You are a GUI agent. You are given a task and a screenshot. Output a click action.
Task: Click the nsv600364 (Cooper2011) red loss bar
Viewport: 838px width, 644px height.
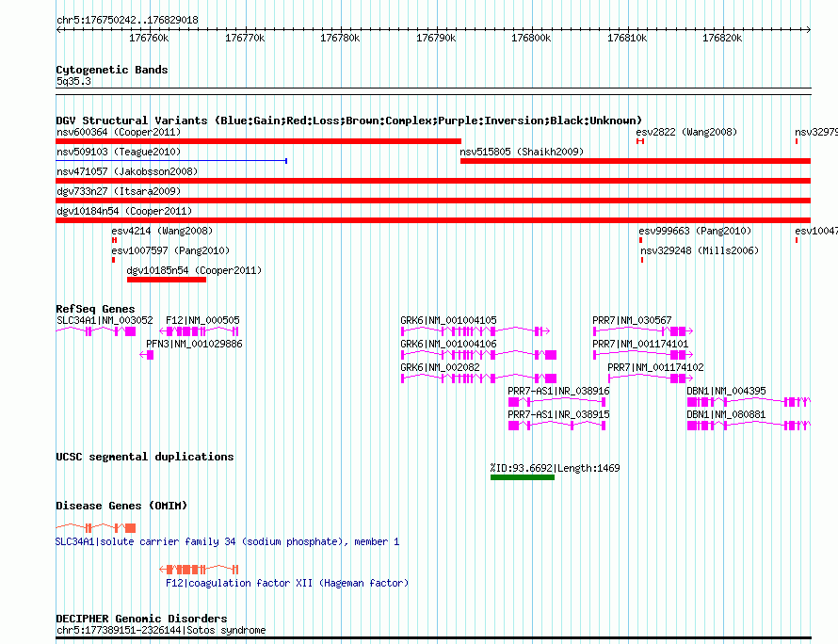[259, 141]
